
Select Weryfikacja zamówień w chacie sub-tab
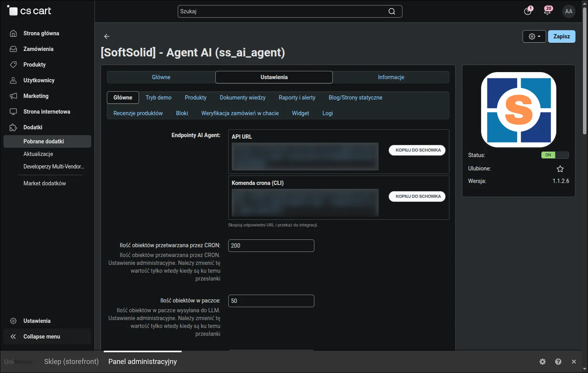(x=240, y=113)
